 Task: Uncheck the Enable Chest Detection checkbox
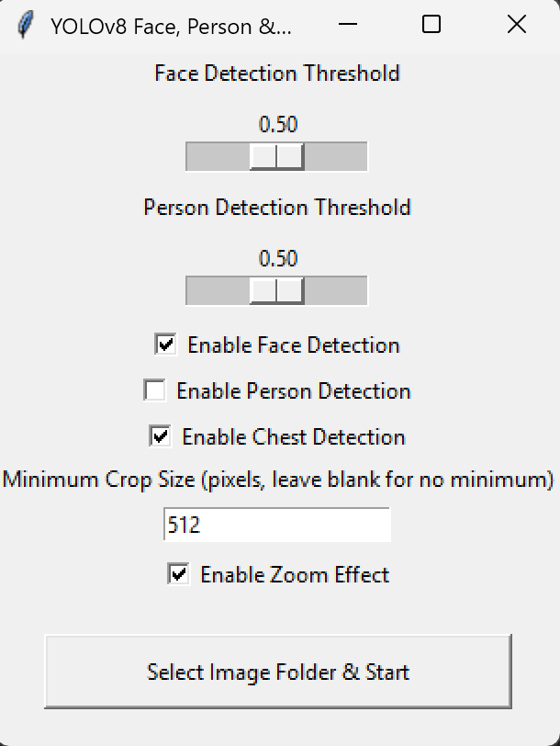[161, 436]
